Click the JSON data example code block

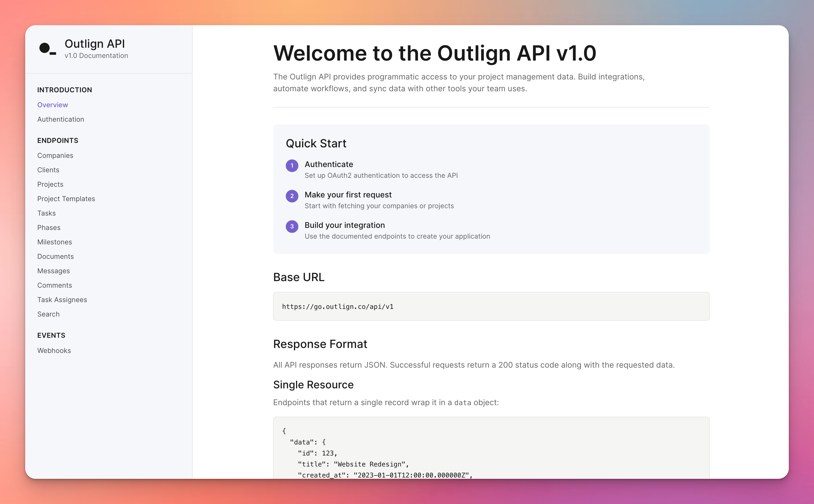491,448
